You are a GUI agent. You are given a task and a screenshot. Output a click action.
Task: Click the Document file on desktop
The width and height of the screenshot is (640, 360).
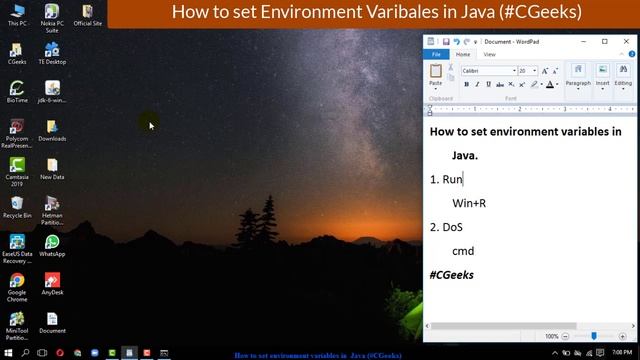(52, 323)
